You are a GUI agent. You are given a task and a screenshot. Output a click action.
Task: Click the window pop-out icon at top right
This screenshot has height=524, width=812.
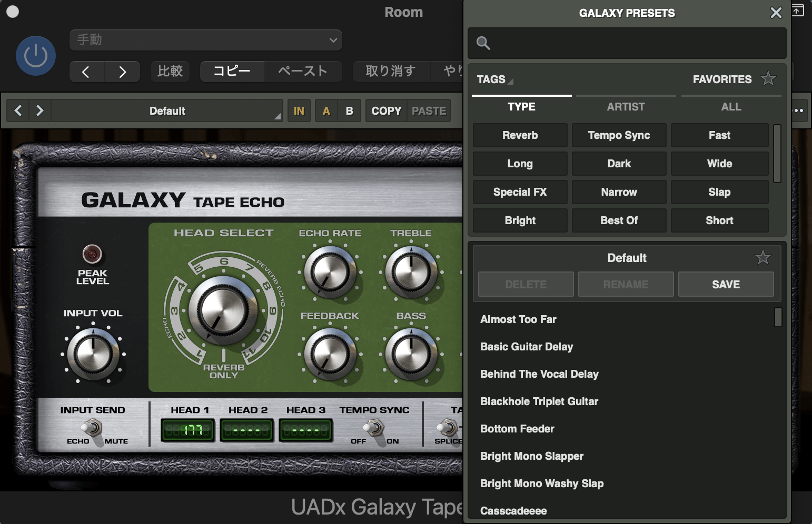click(798, 10)
